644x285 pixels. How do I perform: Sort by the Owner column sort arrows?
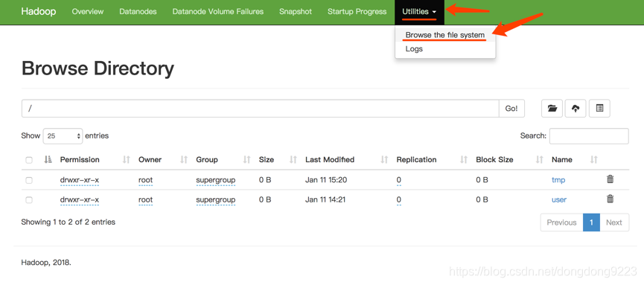pyautogui.click(x=184, y=160)
